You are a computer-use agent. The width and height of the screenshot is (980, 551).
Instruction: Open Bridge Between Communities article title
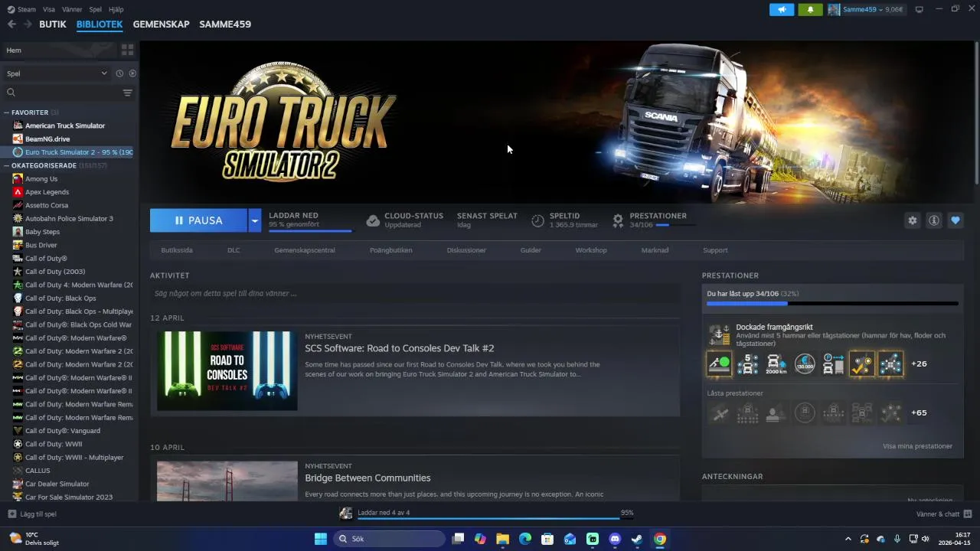coord(367,478)
